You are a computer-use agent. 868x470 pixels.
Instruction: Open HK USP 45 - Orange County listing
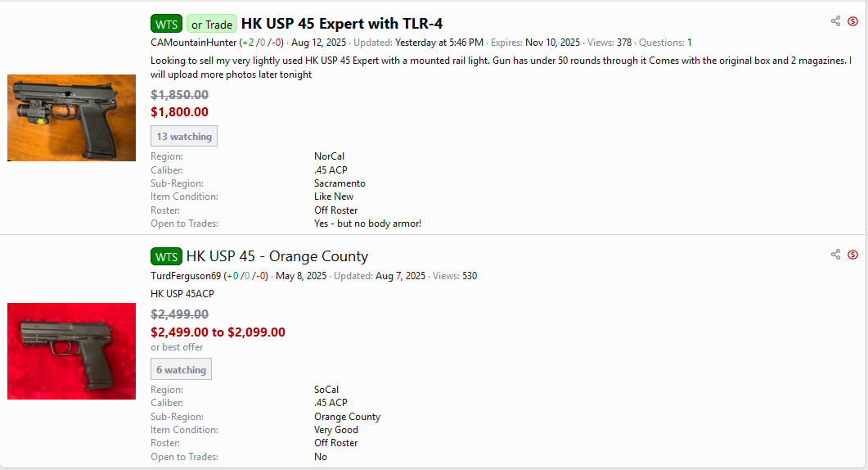[x=277, y=256]
